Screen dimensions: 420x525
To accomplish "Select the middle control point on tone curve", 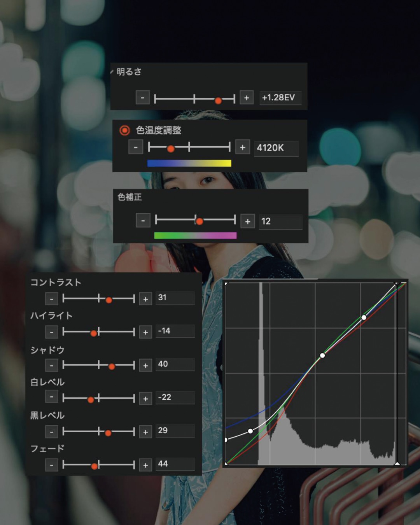I will 322,355.
